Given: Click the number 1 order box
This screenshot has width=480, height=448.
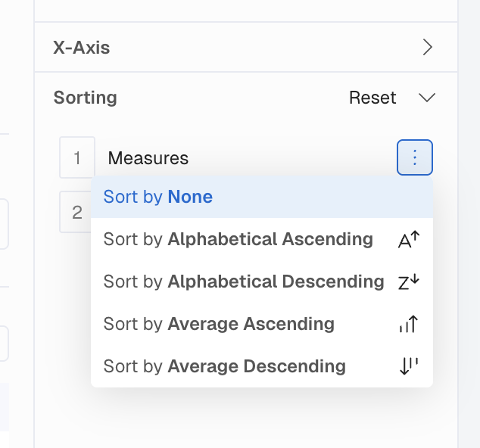Looking at the screenshot, I should click(77, 157).
